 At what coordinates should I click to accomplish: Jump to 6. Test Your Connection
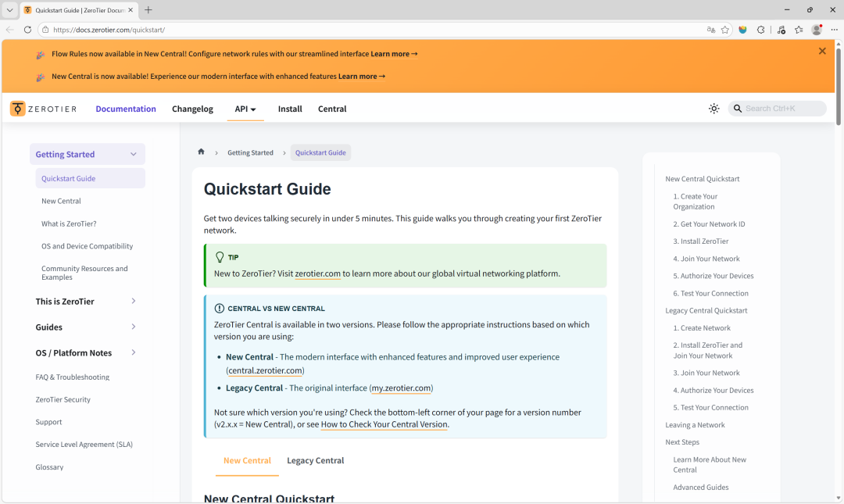pyautogui.click(x=710, y=294)
